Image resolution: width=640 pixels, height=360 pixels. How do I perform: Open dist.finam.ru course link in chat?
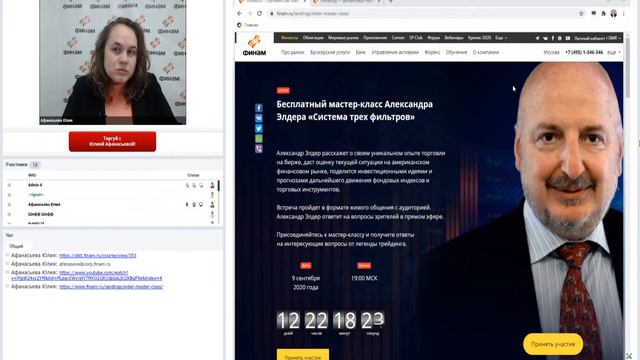[98, 256]
